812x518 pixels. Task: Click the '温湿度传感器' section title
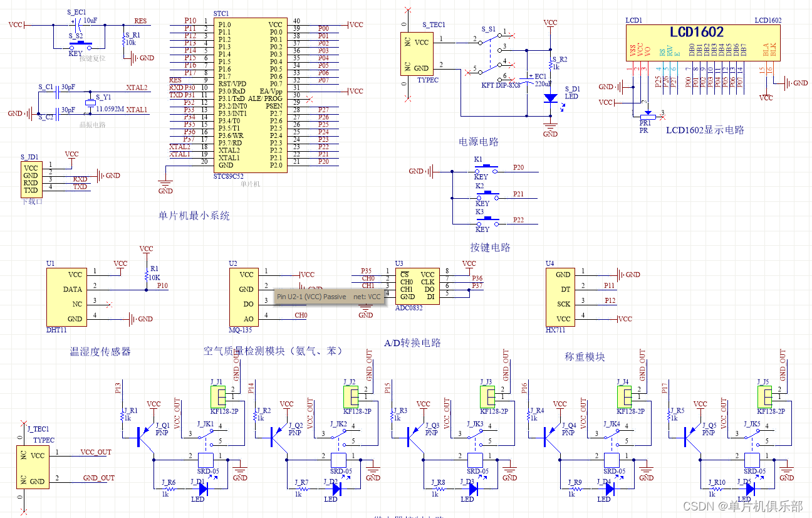(100, 352)
